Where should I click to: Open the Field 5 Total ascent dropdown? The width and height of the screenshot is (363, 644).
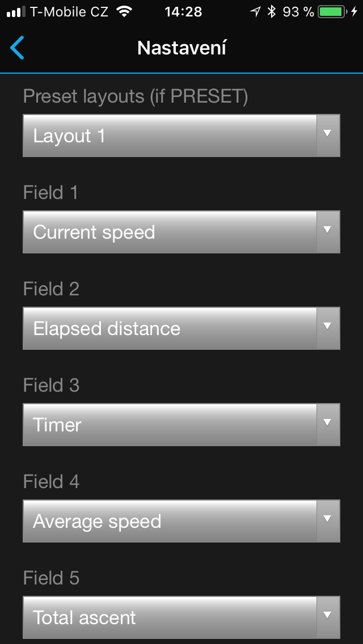pyautogui.click(x=170, y=617)
